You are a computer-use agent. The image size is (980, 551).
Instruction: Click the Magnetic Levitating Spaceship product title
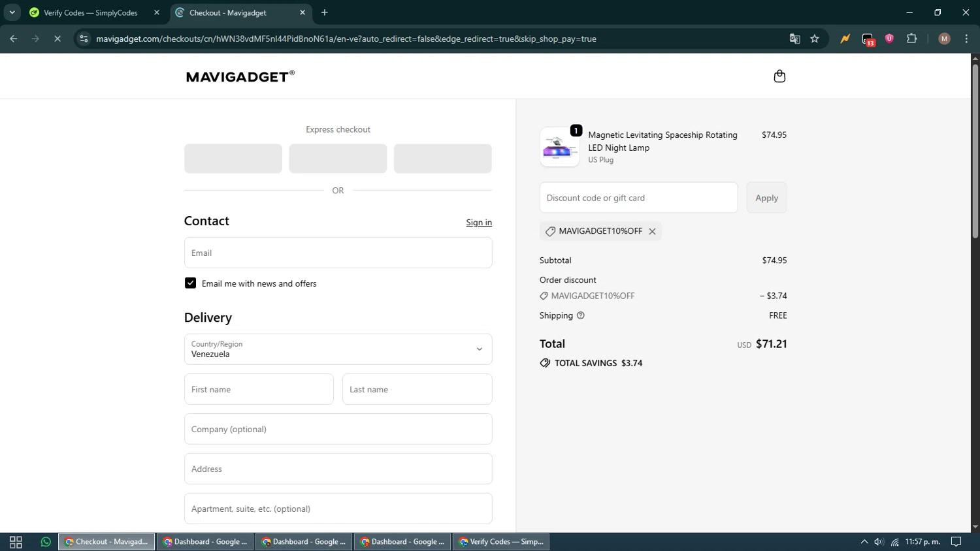click(x=662, y=141)
